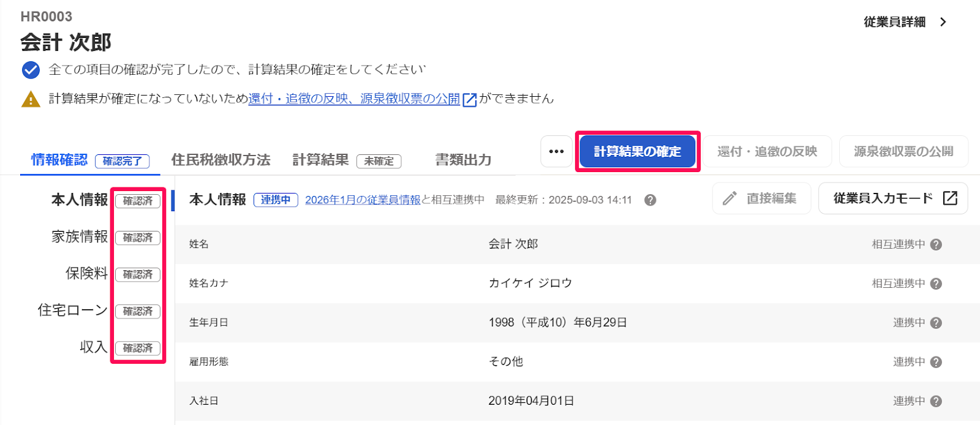The width and height of the screenshot is (980, 425).
Task: Switch to the 書類出力 tab
Action: [464, 160]
